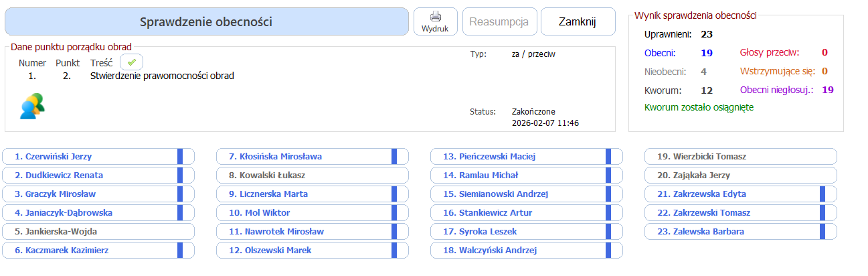Click the Nieobecni count label
Screen dimensions: 868x276
coord(665,71)
